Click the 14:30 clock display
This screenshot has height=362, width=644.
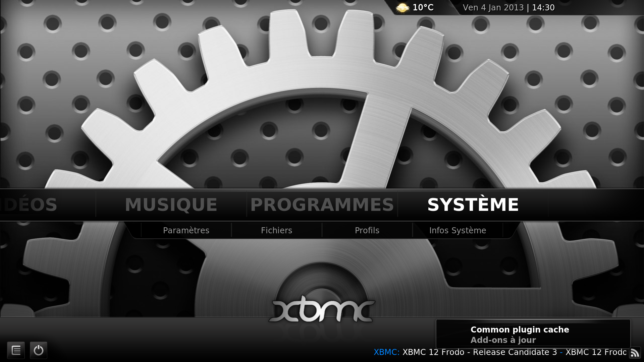pos(543,8)
